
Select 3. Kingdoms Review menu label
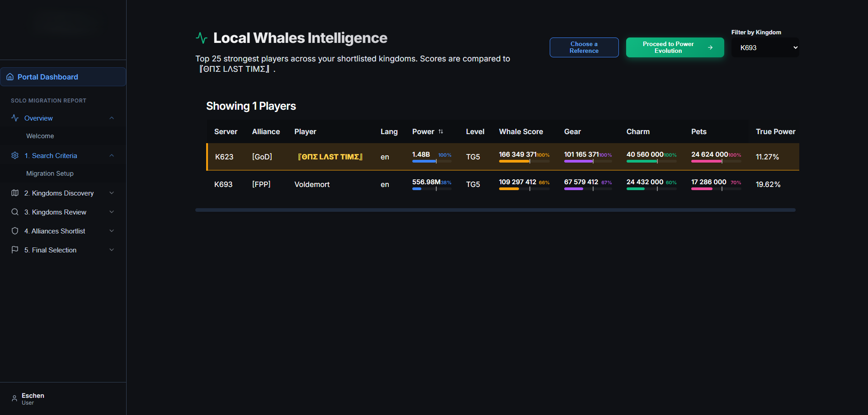(x=55, y=212)
